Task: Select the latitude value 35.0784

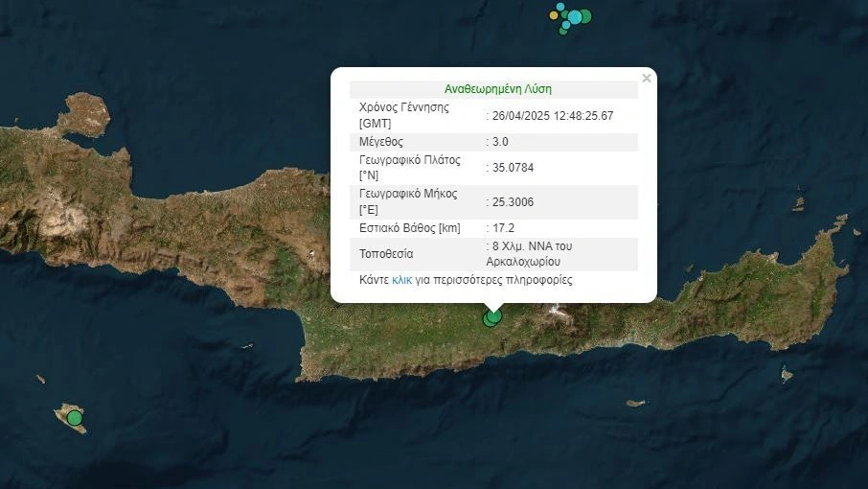Action: point(513,168)
